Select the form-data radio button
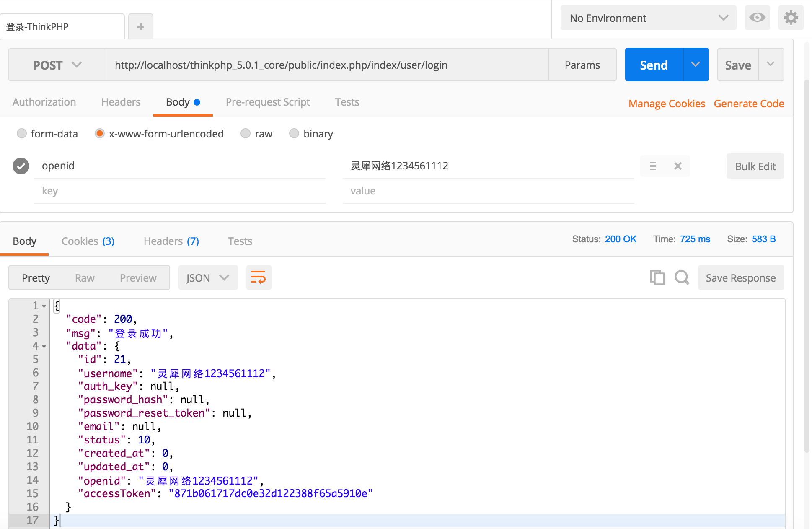Image resolution: width=812 pixels, height=529 pixels. pyautogui.click(x=22, y=134)
